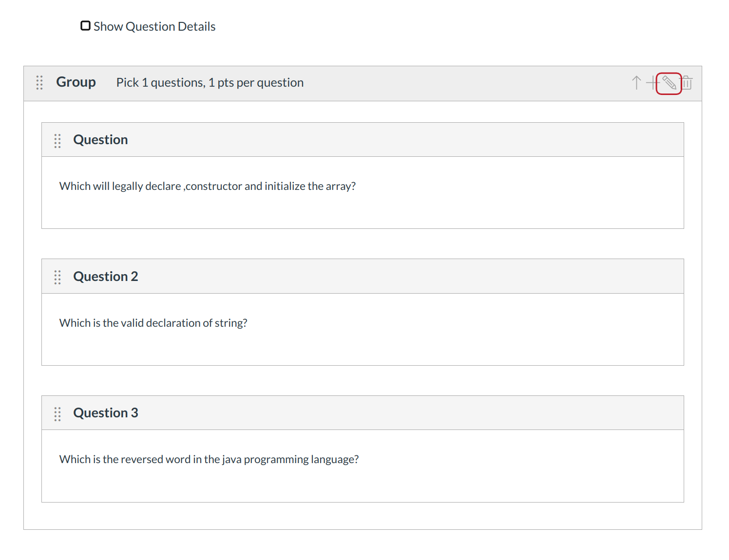Select the Question 3 heading
This screenshot has height=560, width=729.
[105, 413]
